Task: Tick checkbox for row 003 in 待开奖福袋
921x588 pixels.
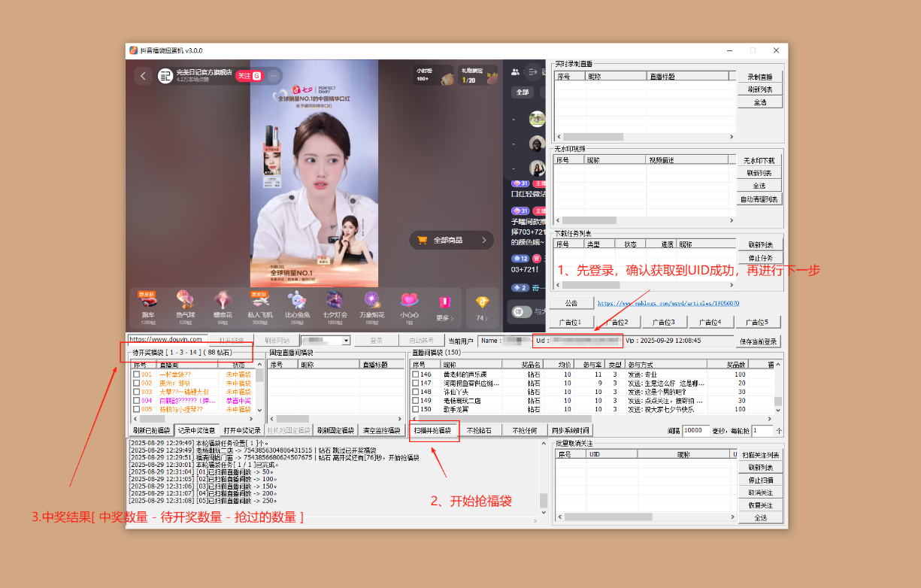Action: click(136, 392)
